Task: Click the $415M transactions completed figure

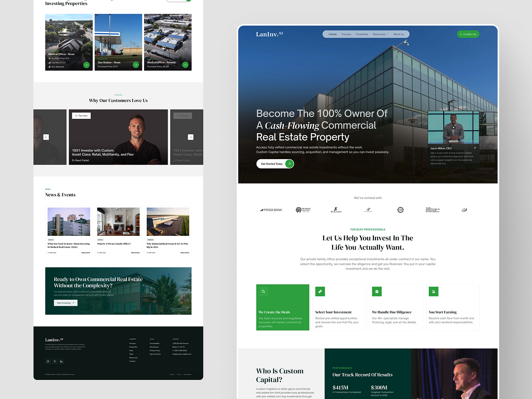Action: coord(340,387)
